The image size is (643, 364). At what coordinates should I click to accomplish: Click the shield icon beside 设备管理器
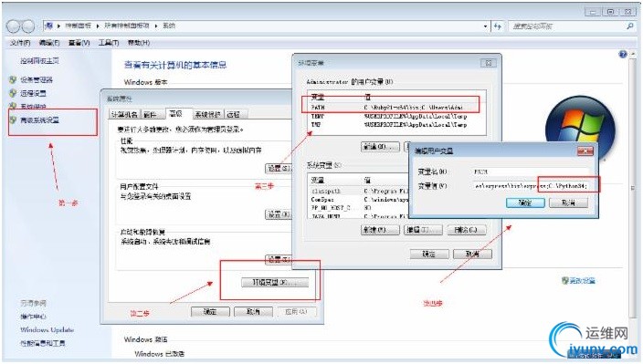coord(13,80)
